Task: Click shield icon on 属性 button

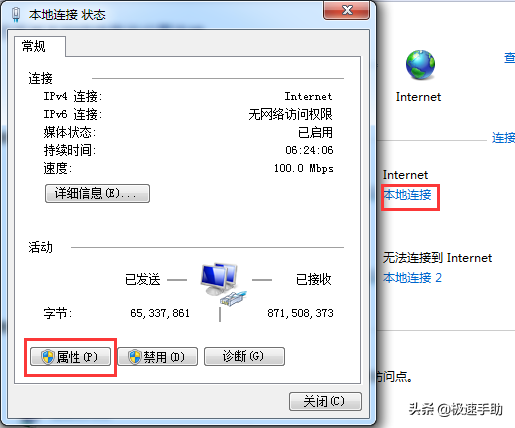Action: [47, 357]
